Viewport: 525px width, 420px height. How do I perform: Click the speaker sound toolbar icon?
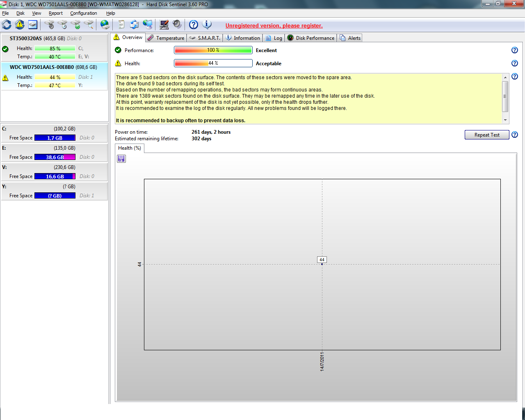tap(177, 25)
